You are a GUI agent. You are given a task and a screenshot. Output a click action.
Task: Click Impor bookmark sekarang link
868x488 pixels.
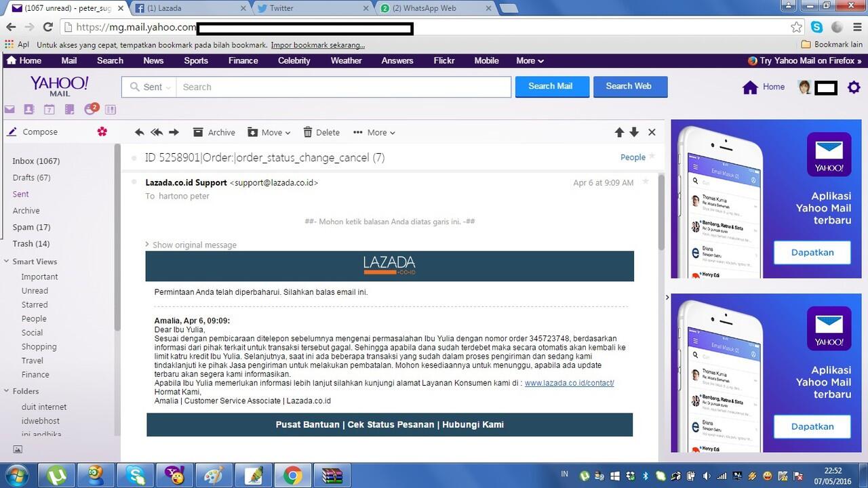pos(317,45)
